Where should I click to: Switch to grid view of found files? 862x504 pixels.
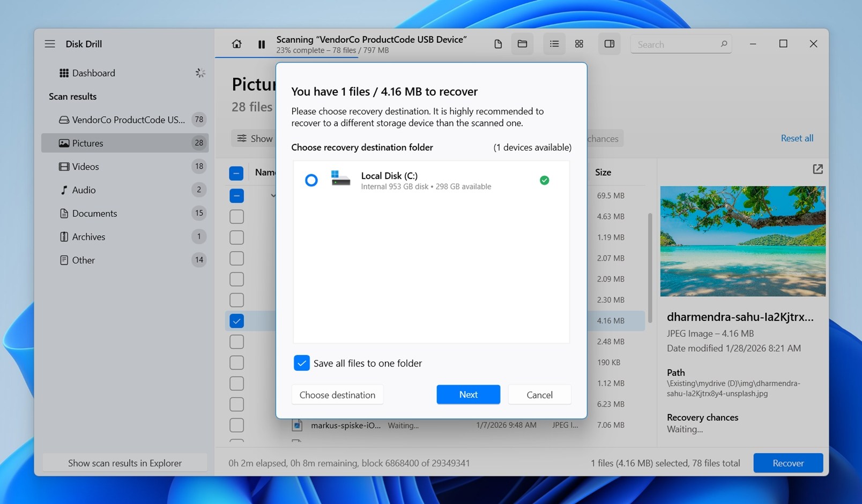click(579, 44)
